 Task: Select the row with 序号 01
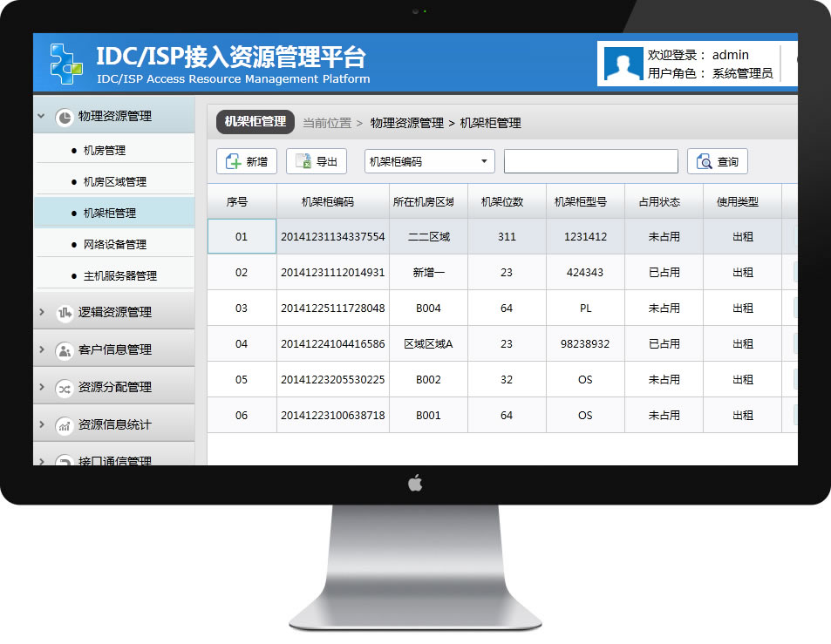coord(242,236)
